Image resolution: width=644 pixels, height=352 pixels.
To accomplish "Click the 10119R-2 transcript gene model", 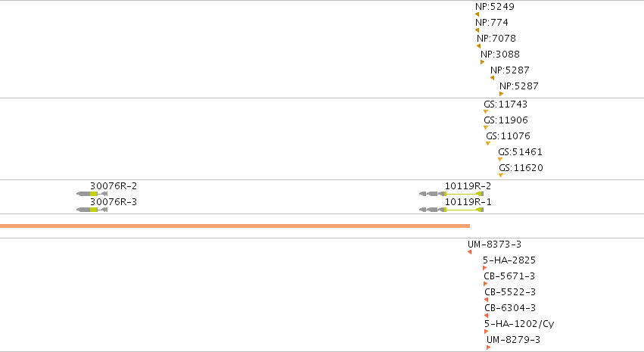I will [x=451, y=194].
